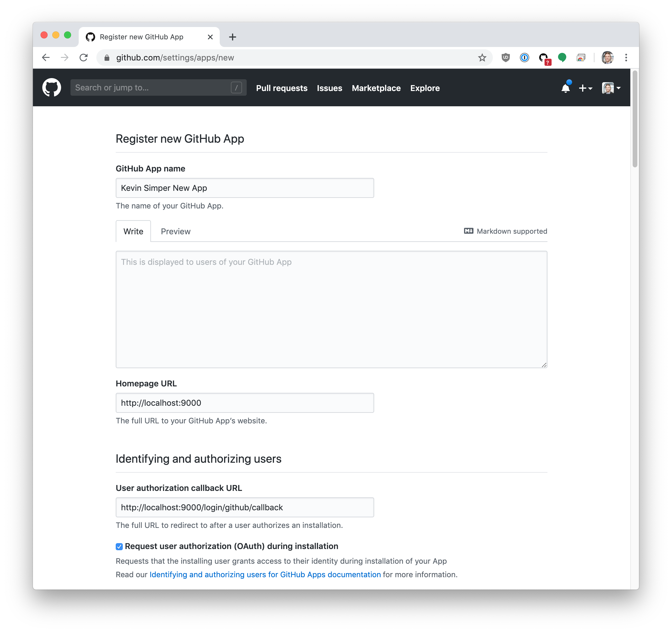
Task: Click the GitHub logo icon
Action: [52, 88]
